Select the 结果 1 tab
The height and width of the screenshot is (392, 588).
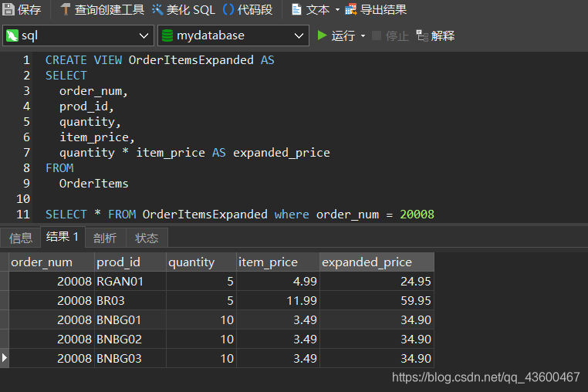pos(63,237)
